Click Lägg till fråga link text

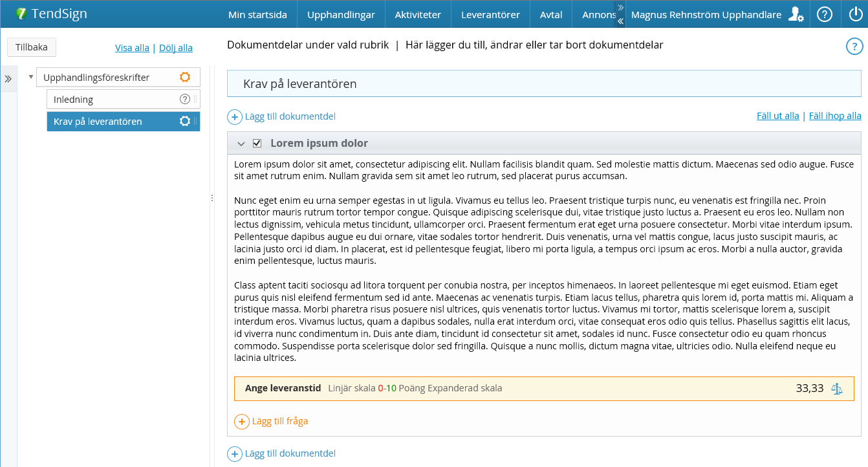(280, 421)
